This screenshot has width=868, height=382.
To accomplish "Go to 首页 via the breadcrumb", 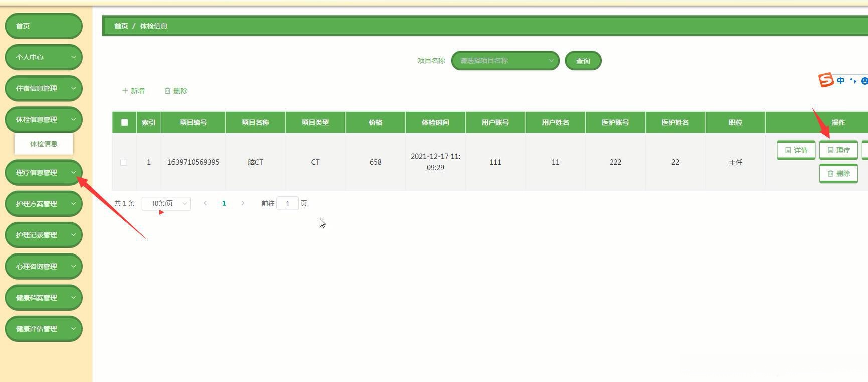I will click(x=121, y=26).
